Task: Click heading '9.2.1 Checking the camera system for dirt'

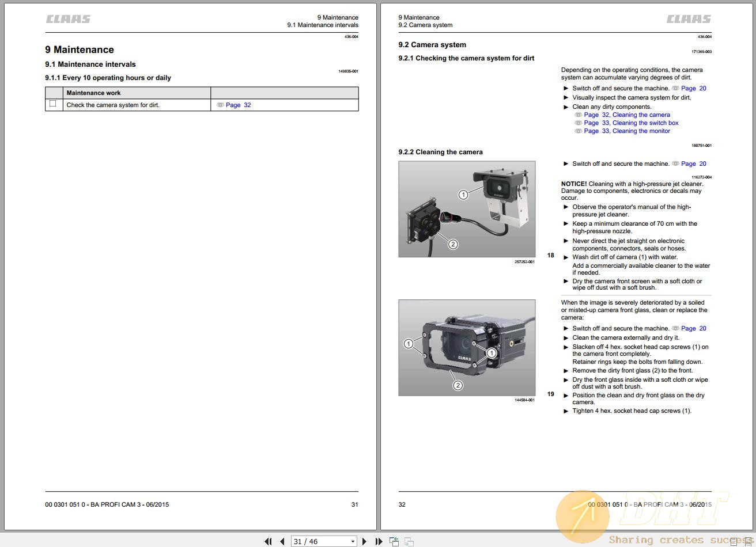Action: (466, 58)
